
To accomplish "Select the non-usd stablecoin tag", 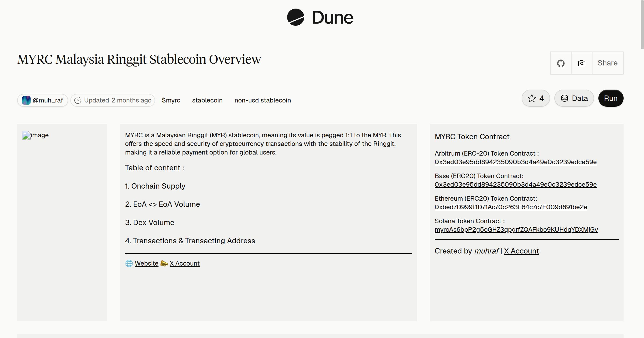I will pos(263,100).
